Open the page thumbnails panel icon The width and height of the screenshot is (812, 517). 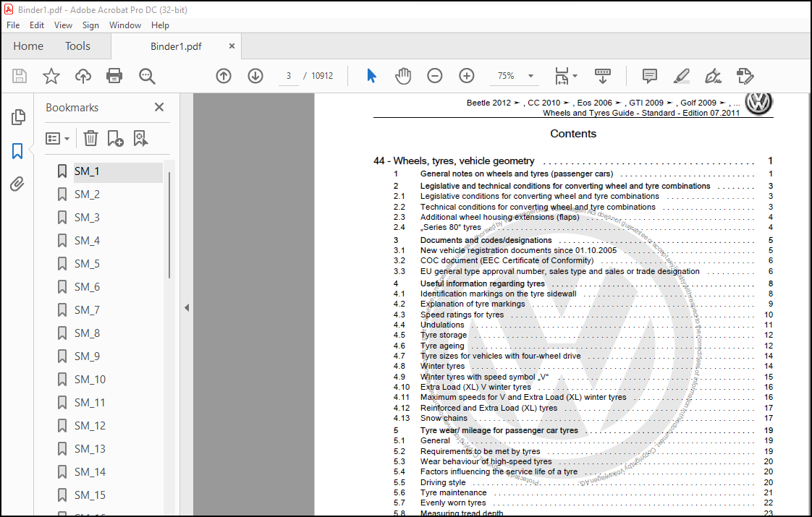(18, 117)
